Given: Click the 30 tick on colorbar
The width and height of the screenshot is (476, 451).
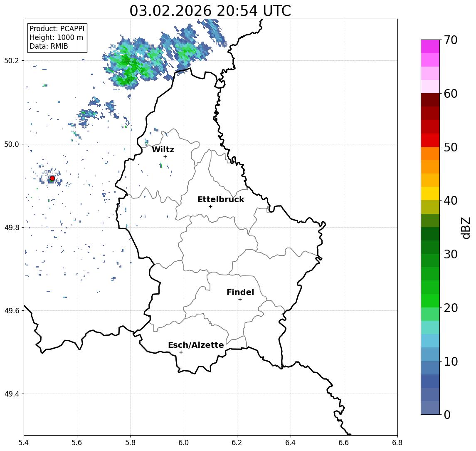Looking at the screenshot, I should tap(451, 254).
